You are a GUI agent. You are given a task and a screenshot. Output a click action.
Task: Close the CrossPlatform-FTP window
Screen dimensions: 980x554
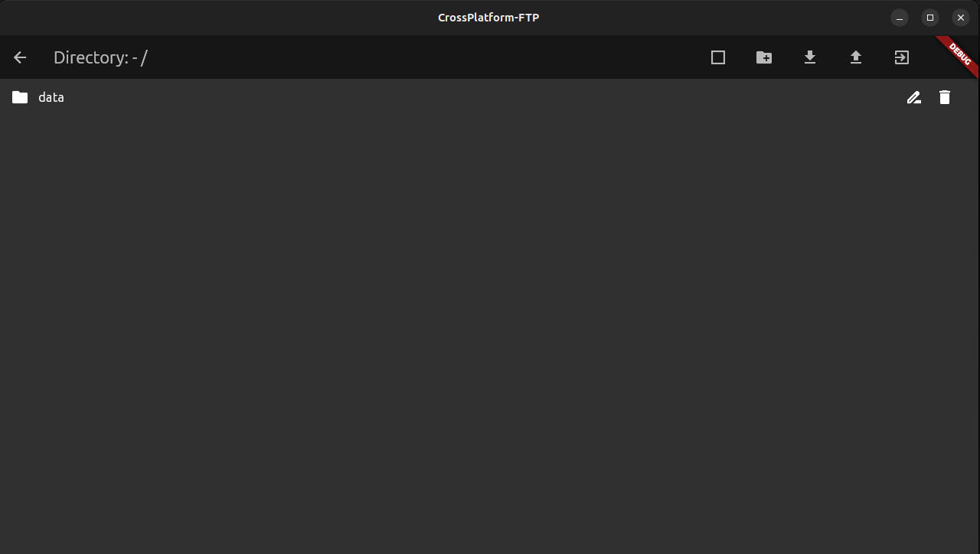pos(961,18)
